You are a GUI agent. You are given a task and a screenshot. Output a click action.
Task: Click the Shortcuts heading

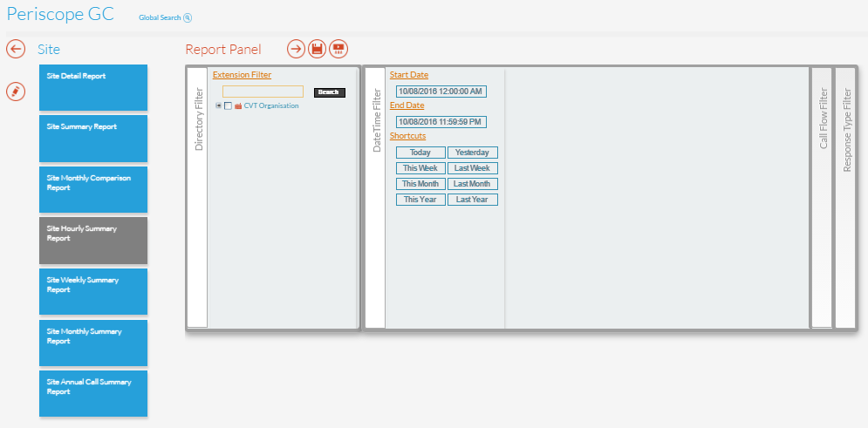(x=408, y=136)
